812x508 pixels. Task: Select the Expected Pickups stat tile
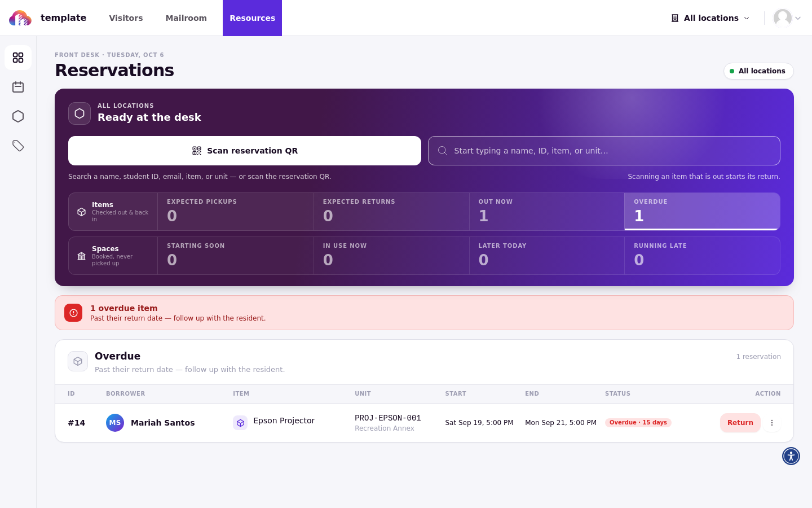pos(236,212)
